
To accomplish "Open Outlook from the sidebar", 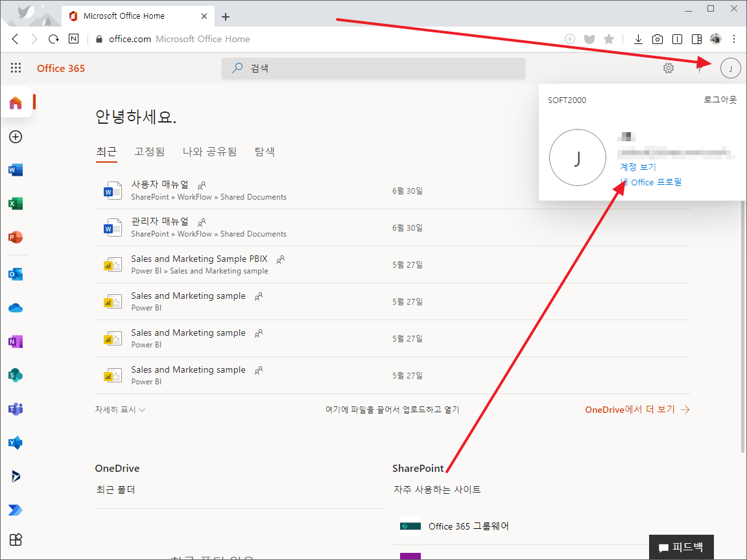I will tap(16, 274).
